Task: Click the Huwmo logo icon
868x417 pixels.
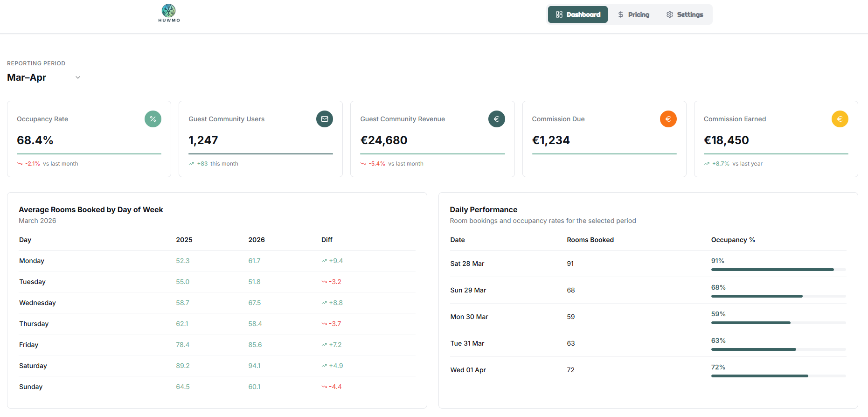Action: (x=168, y=11)
